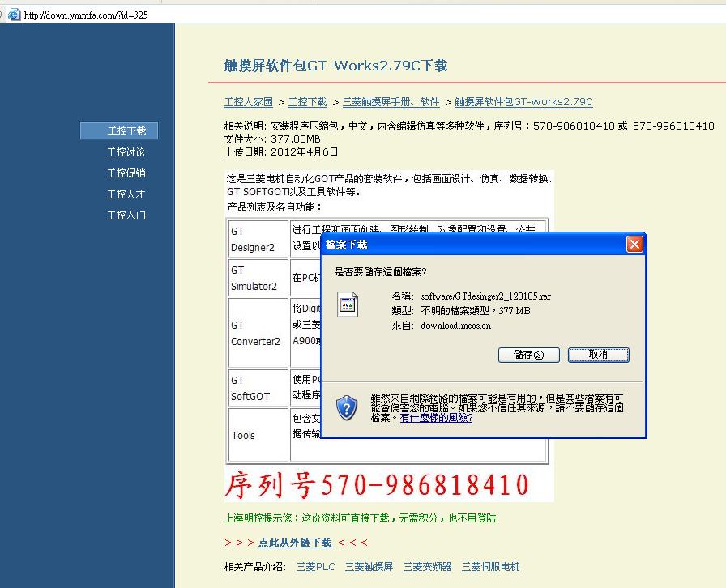Close the 檔案下載 dialog with X

[x=634, y=245]
